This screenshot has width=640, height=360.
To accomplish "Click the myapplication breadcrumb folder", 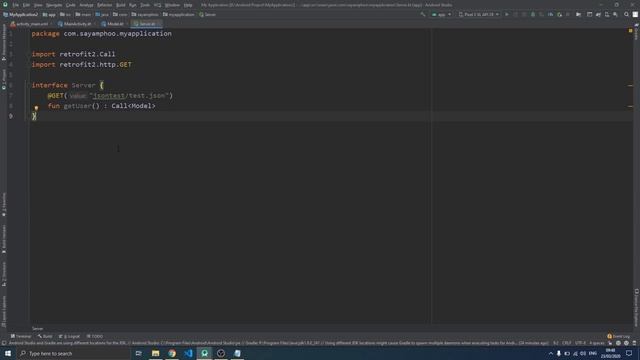I will (x=179, y=14).
